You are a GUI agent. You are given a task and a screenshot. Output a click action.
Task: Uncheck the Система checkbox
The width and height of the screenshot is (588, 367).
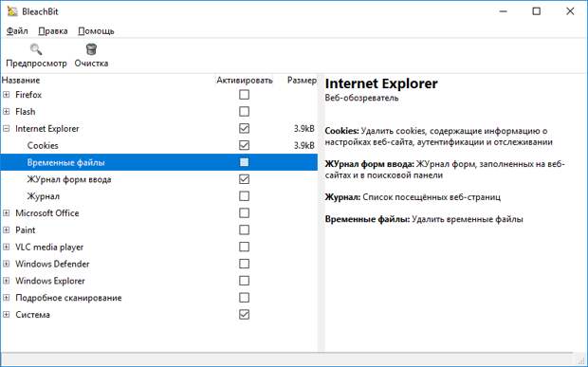pos(244,315)
